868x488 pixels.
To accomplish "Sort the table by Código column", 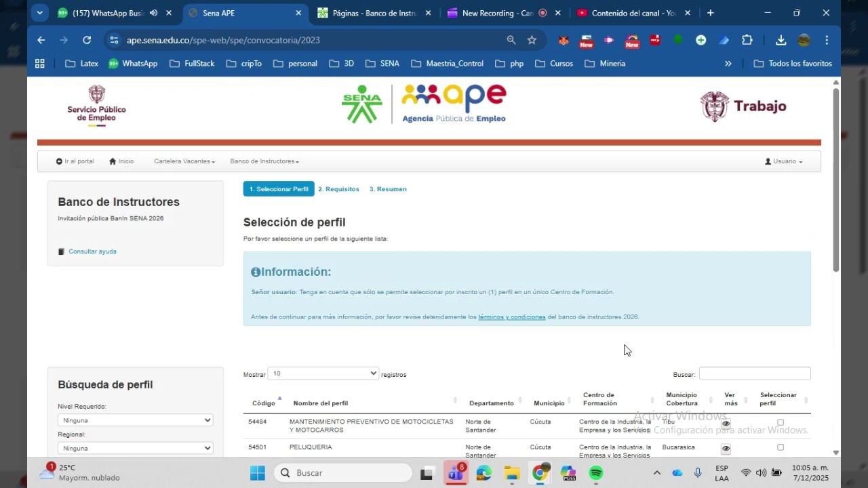I will point(266,402).
